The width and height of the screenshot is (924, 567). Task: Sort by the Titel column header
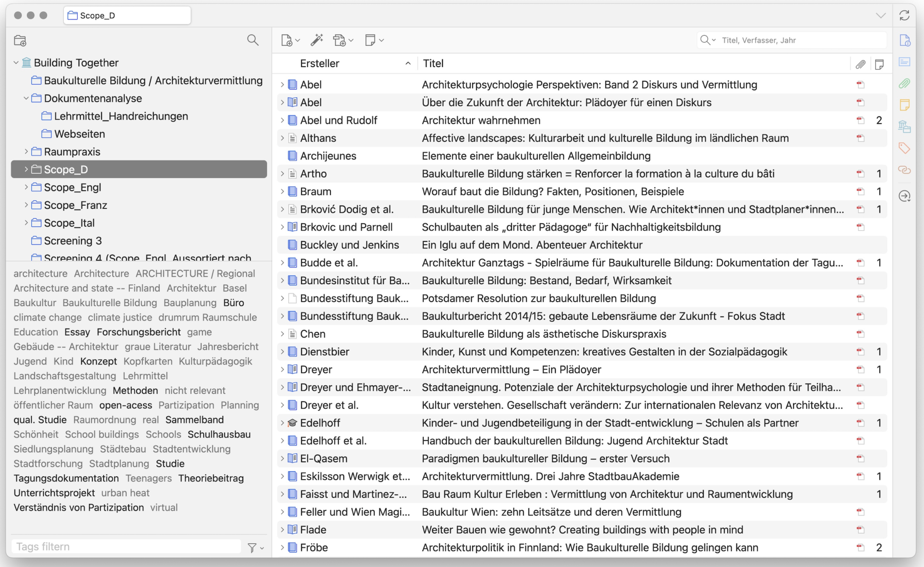[433, 63]
